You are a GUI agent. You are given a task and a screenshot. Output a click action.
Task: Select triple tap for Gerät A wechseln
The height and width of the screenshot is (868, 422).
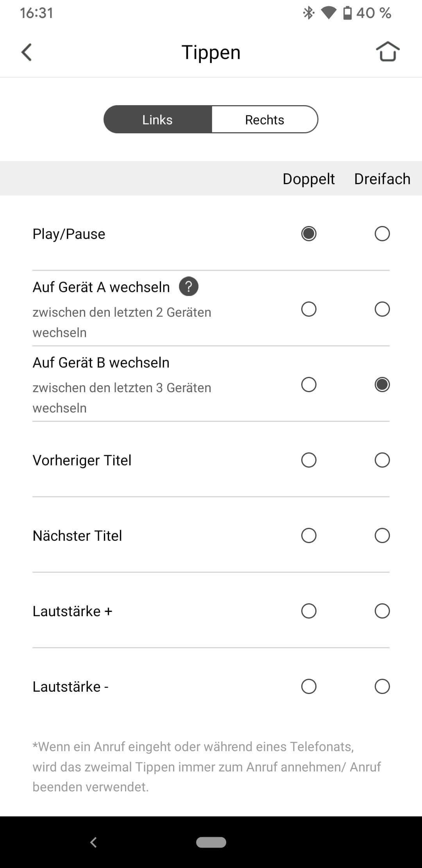pos(382,309)
